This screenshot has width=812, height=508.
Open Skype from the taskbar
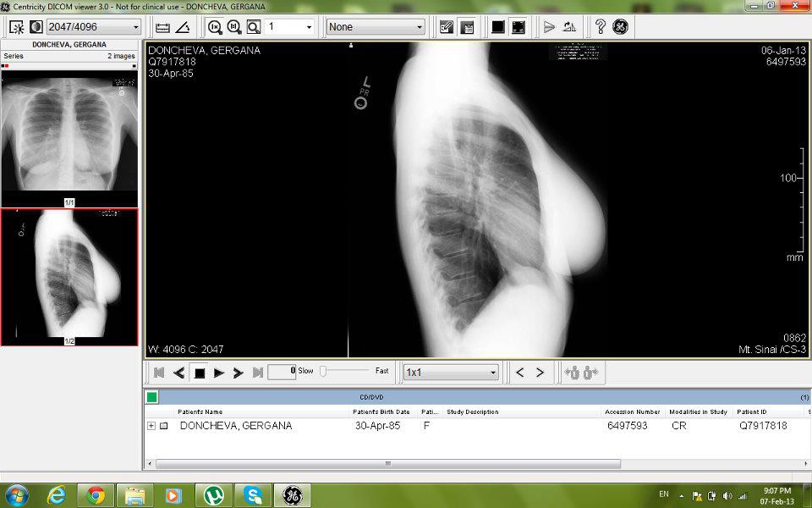click(253, 495)
